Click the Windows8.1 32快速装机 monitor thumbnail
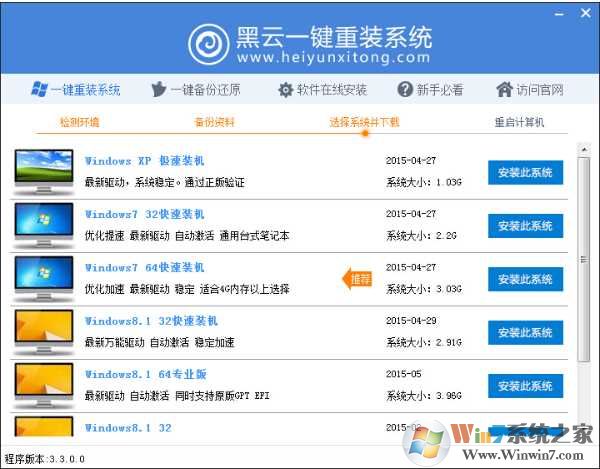Viewport: 600px width, 469px height. point(44,332)
